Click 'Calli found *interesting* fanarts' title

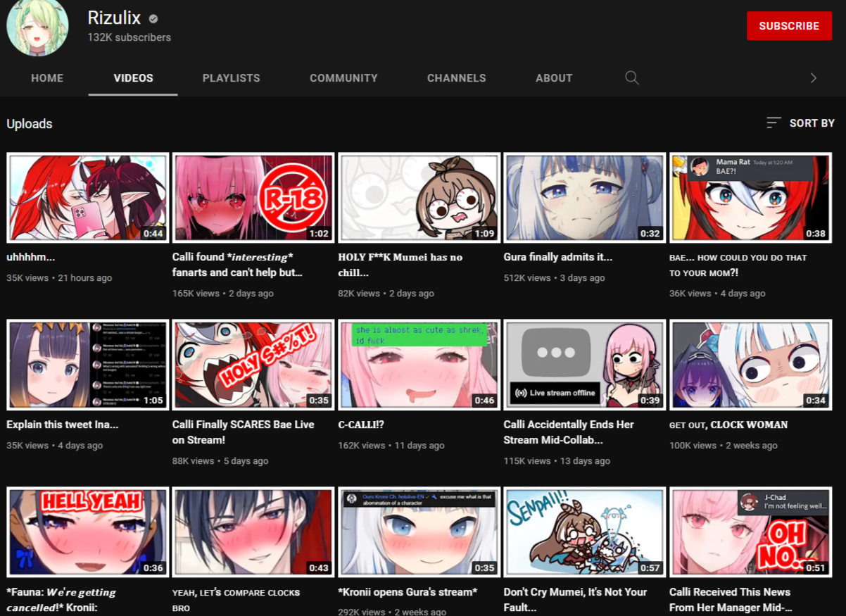click(237, 265)
